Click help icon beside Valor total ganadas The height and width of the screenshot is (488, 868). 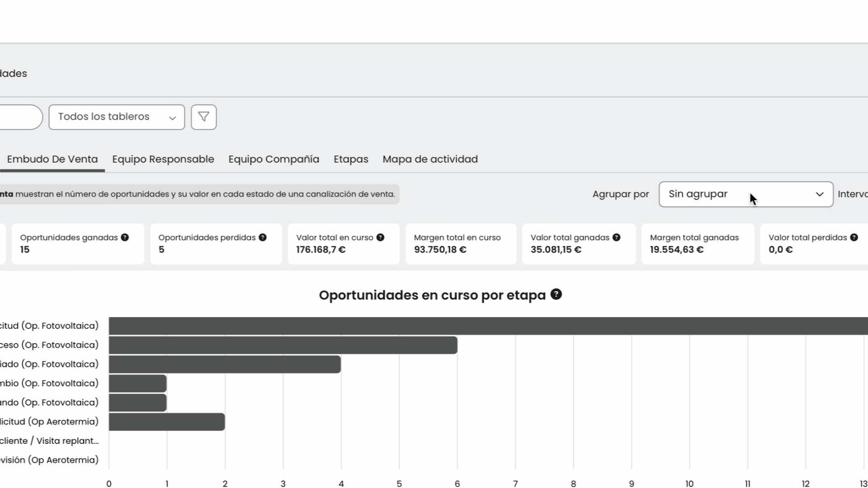pos(616,237)
